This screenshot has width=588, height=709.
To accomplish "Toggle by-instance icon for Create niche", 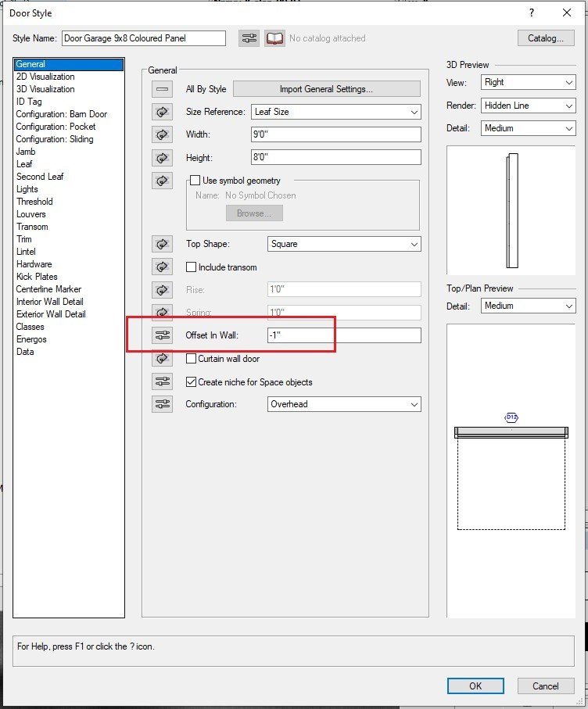I will click(162, 381).
